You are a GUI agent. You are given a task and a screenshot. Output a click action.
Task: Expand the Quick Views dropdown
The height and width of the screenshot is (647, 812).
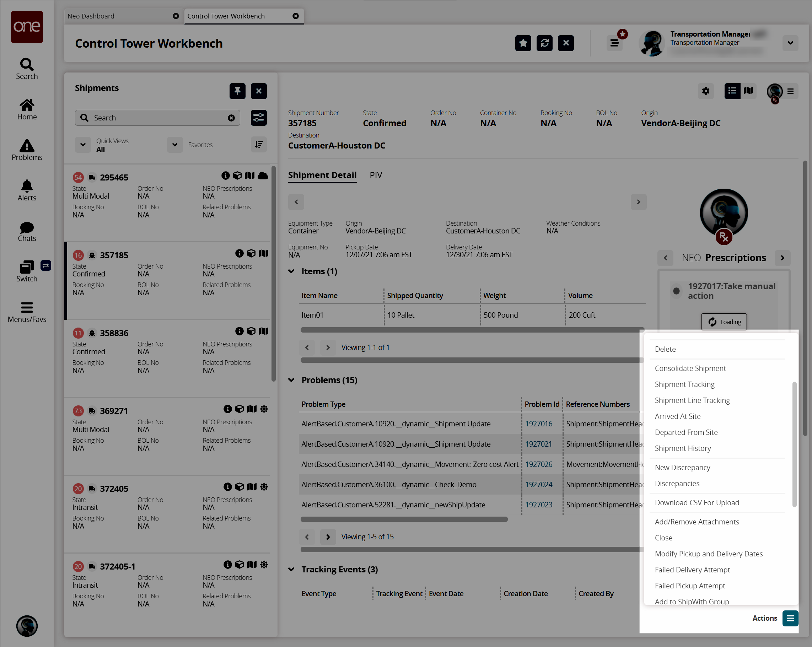click(83, 145)
